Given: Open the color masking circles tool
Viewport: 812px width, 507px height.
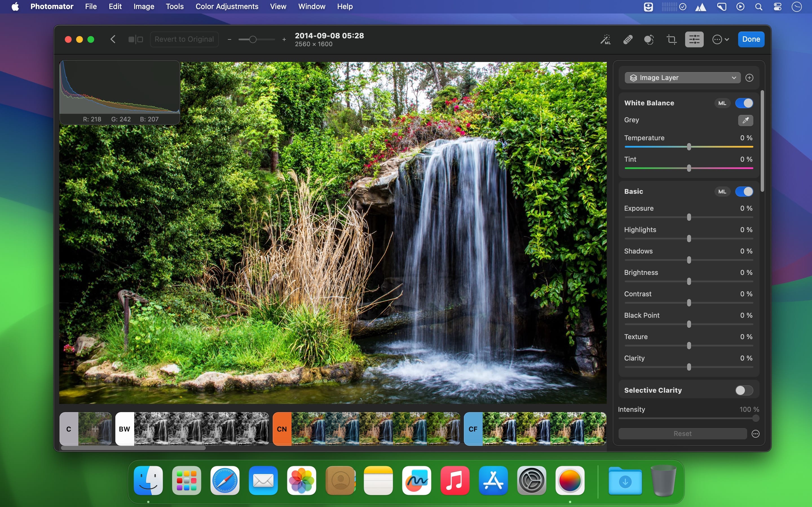Looking at the screenshot, I should (x=649, y=39).
